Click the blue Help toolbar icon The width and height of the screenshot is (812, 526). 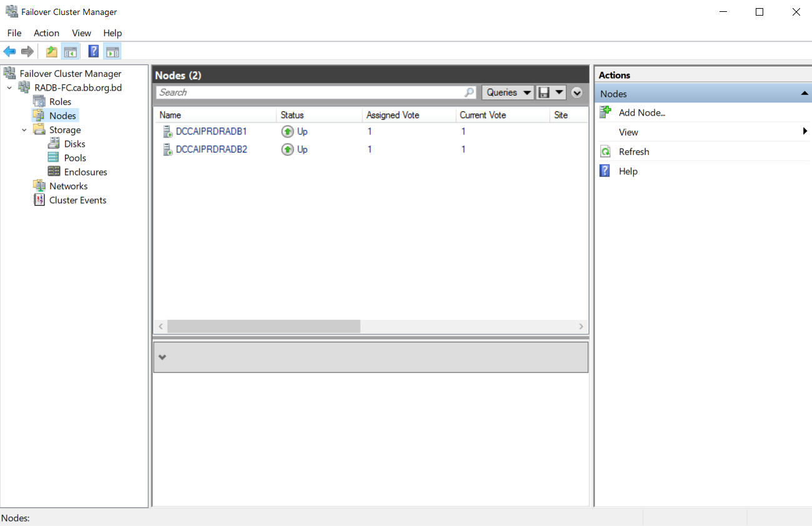94,52
